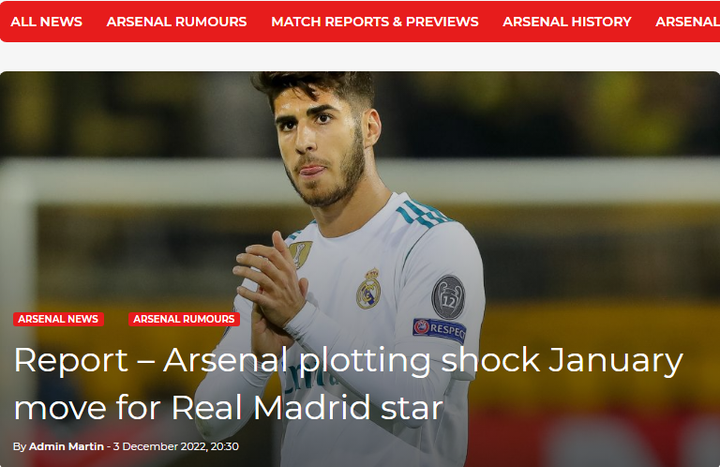
Task: View author profile Admin Martin
Action: click(66, 446)
